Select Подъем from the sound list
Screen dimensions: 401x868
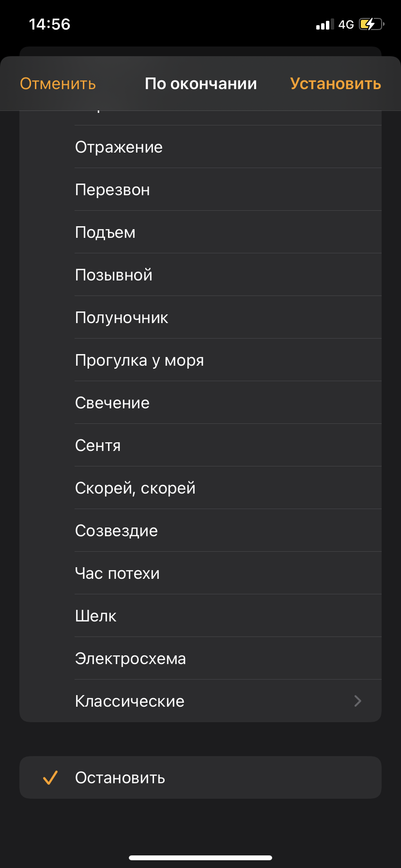pos(200,232)
